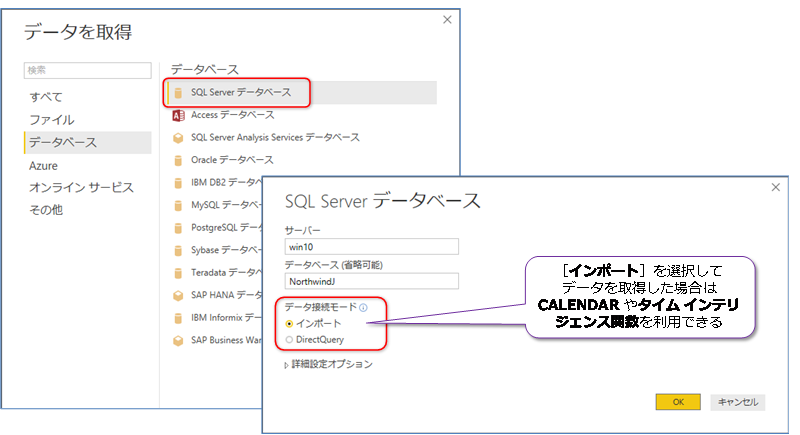Click the SQL Server Analysis Services cube icon

(x=178, y=138)
